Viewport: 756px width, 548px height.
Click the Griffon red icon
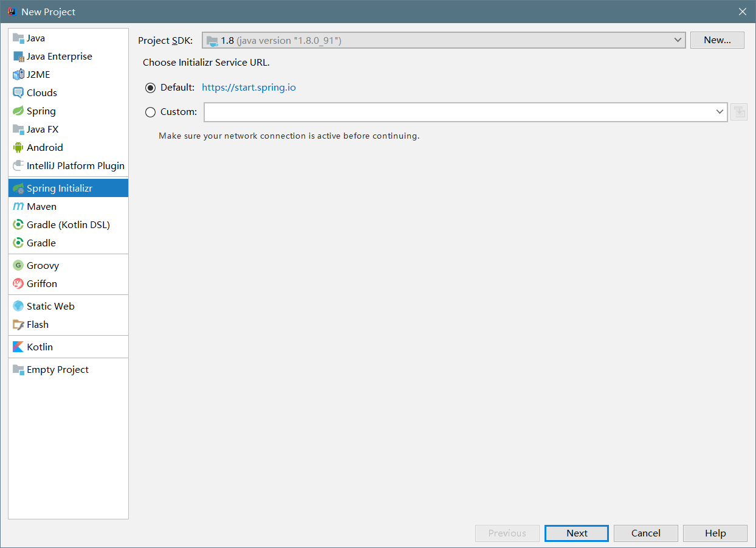point(18,284)
